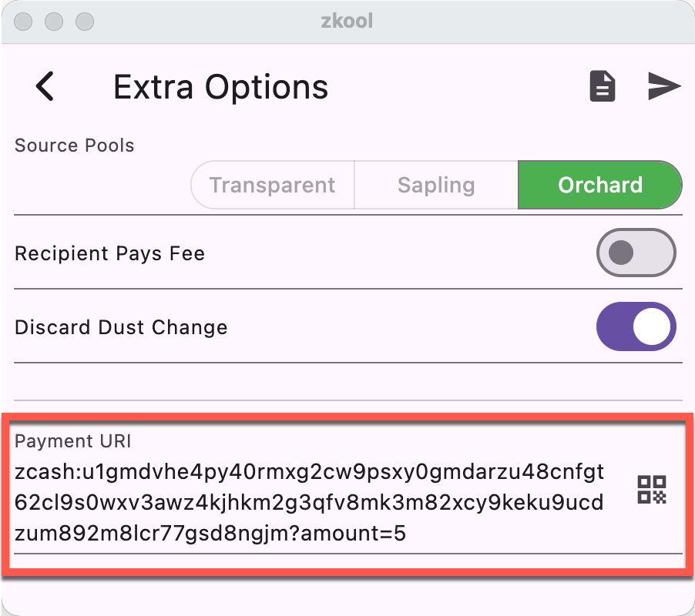Minimize the zkool window
Image resolution: width=695 pixels, height=616 pixels.
point(54,21)
